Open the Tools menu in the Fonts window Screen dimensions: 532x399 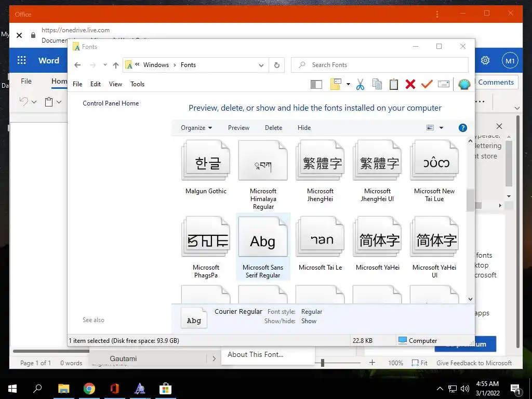tap(137, 84)
